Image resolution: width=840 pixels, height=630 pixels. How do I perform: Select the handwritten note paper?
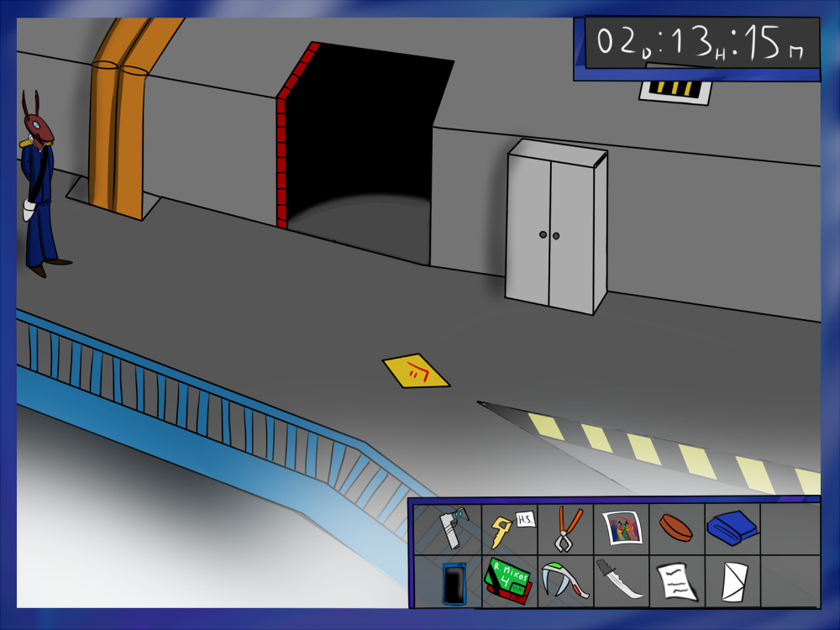pos(676,581)
